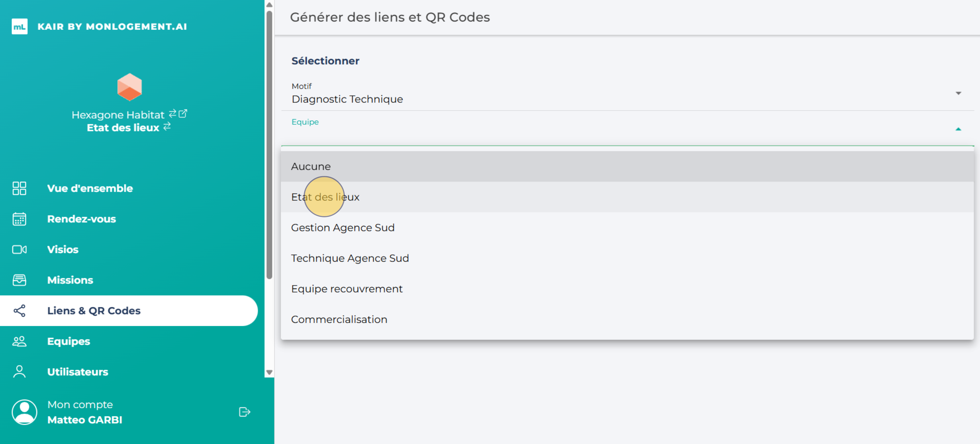Viewport: 980px width, 444px height.
Task: Choose Commercialisation team option
Action: 339,319
